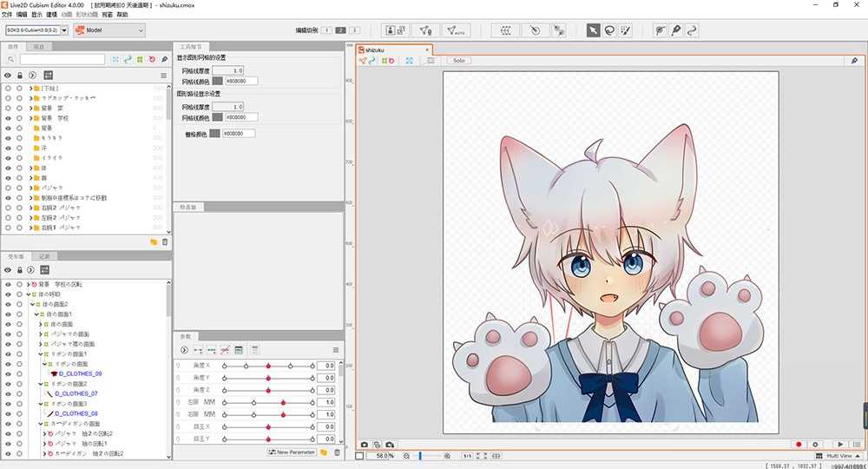Select the arrow selection tool in the top toolbar

pos(593,30)
